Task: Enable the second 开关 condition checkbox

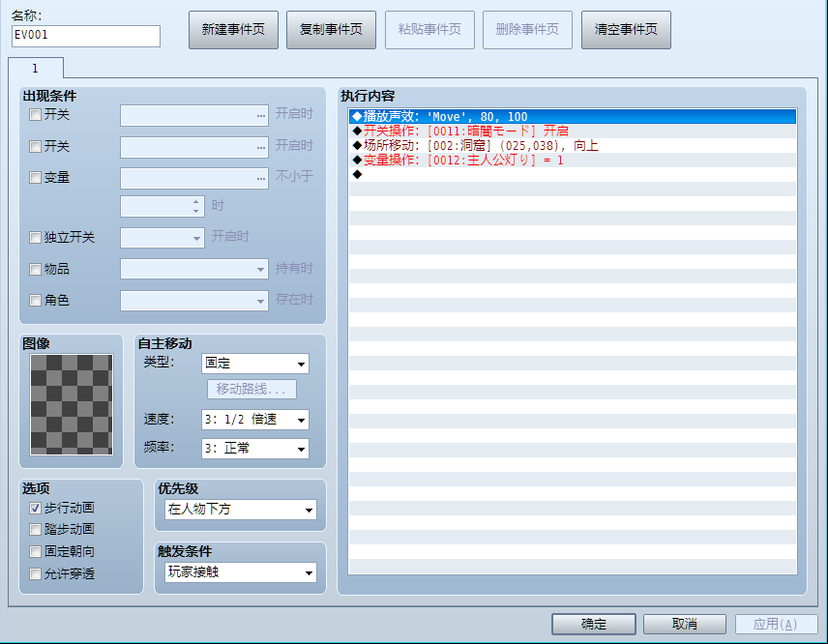Action: [x=35, y=146]
